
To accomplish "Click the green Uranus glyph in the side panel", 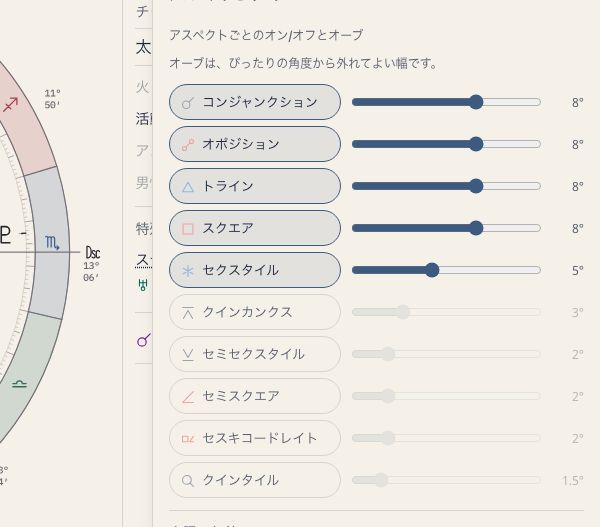I will click(143, 285).
